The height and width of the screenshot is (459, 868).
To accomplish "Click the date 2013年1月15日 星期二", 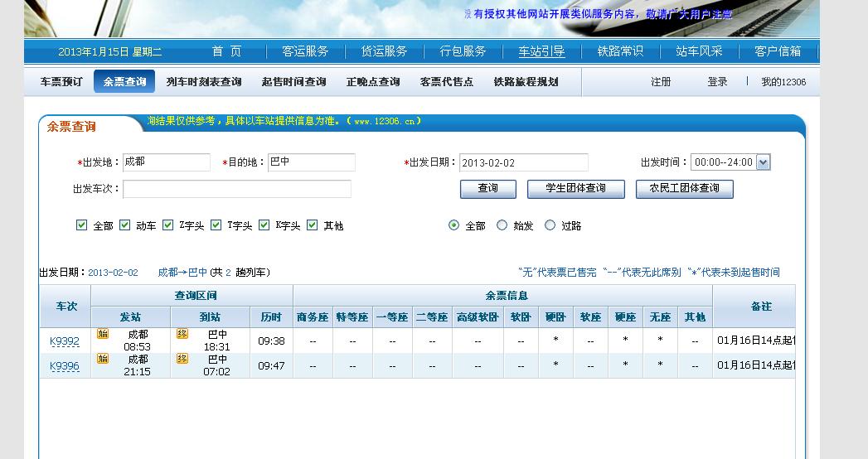I will tap(110, 52).
